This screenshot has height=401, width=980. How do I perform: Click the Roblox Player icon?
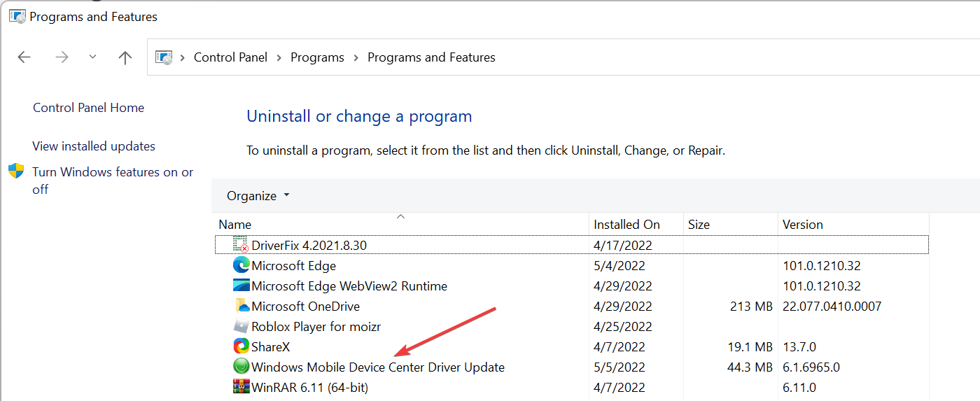click(x=241, y=326)
